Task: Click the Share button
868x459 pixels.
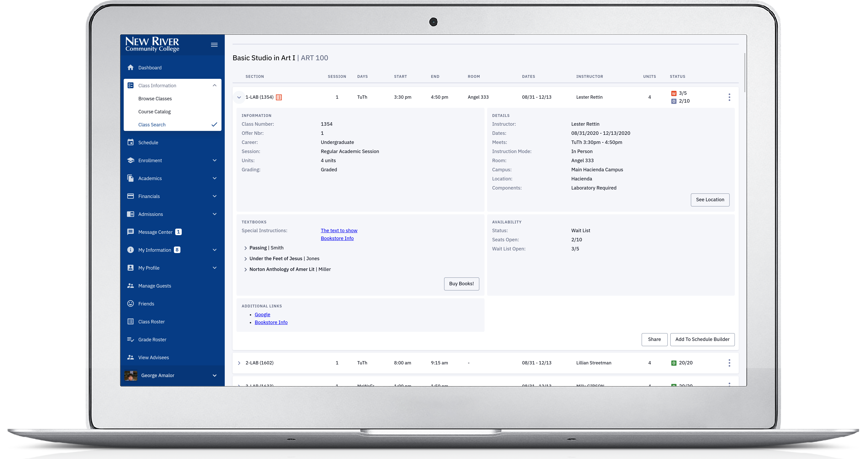Action: click(654, 339)
